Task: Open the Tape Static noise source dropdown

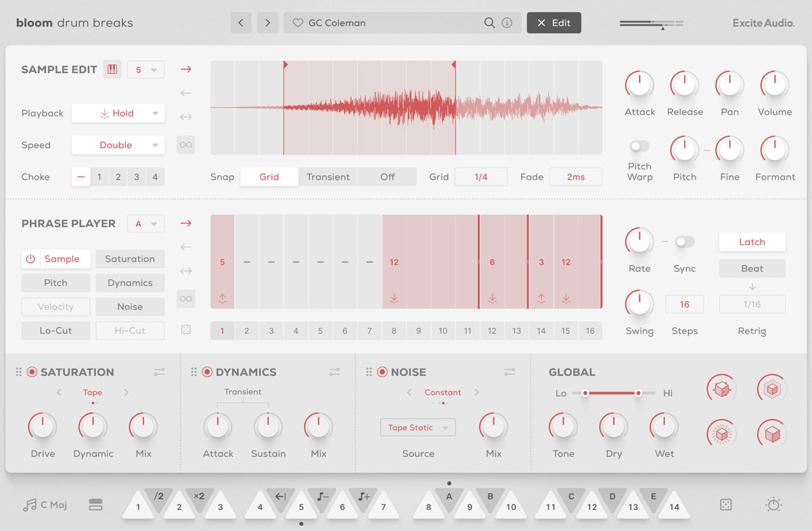Action: (x=418, y=427)
